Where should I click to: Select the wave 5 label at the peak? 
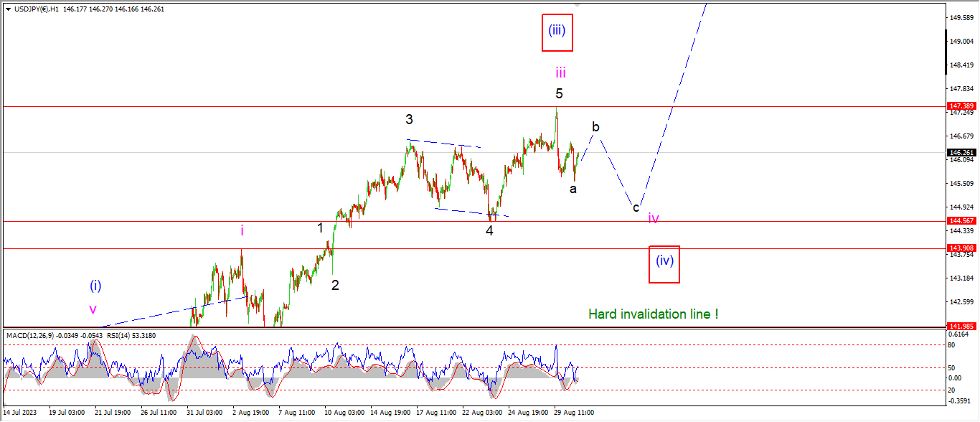coord(559,93)
